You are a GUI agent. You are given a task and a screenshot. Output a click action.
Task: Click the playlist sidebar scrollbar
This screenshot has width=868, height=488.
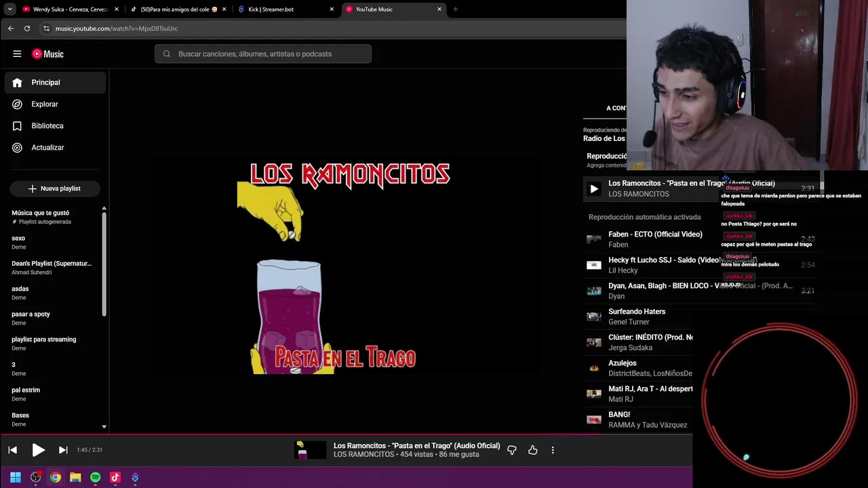104,264
